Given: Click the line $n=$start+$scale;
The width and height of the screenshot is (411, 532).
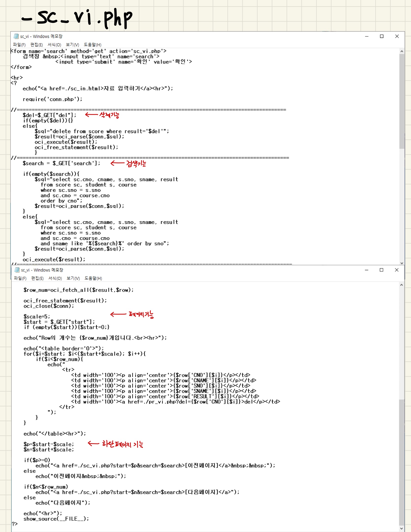Looking at the screenshot, I should [x=49, y=450].
